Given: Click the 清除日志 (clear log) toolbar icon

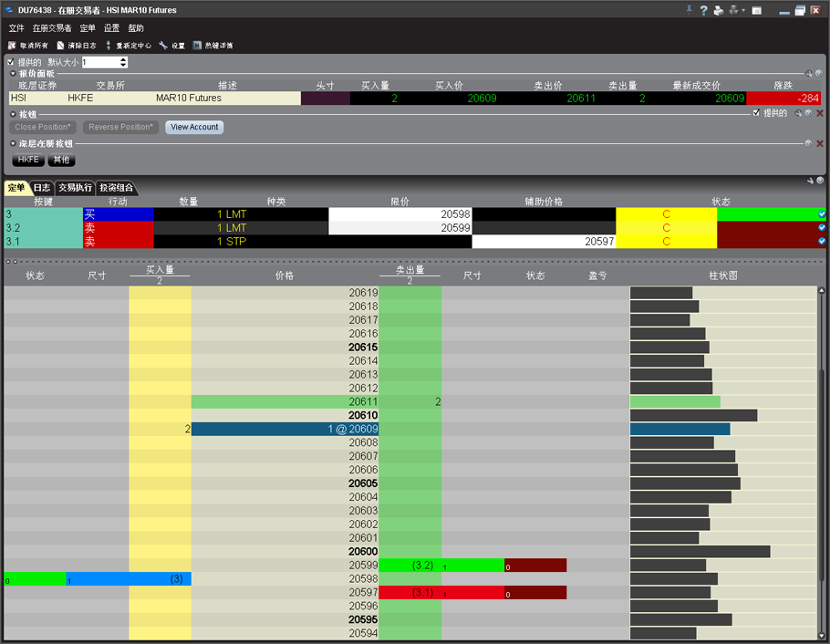Looking at the screenshot, I should click(x=60, y=45).
